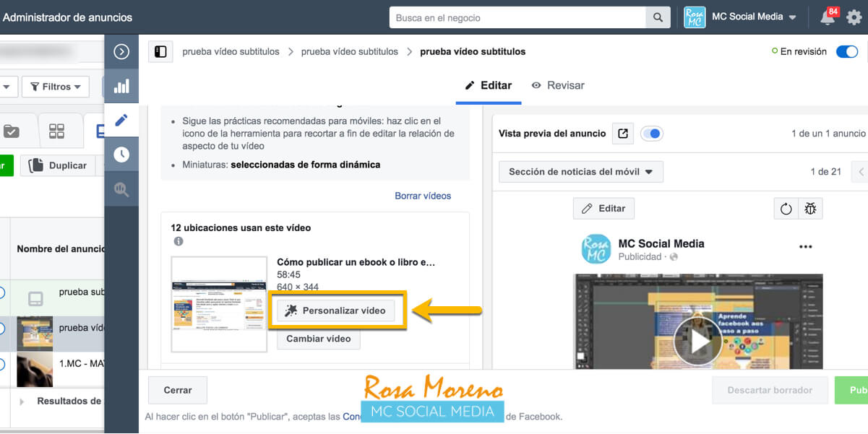Open notifications bell with 84 badge

[x=829, y=17]
